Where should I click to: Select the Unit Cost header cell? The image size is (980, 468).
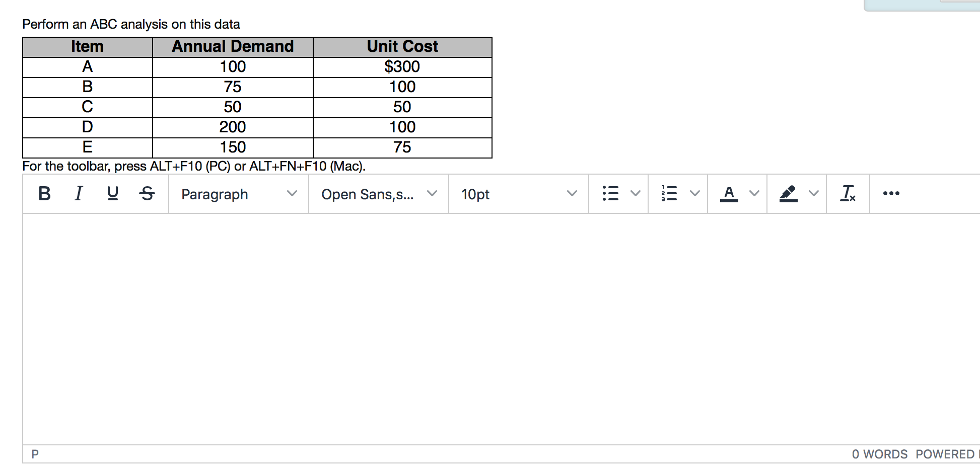click(x=402, y=46)
